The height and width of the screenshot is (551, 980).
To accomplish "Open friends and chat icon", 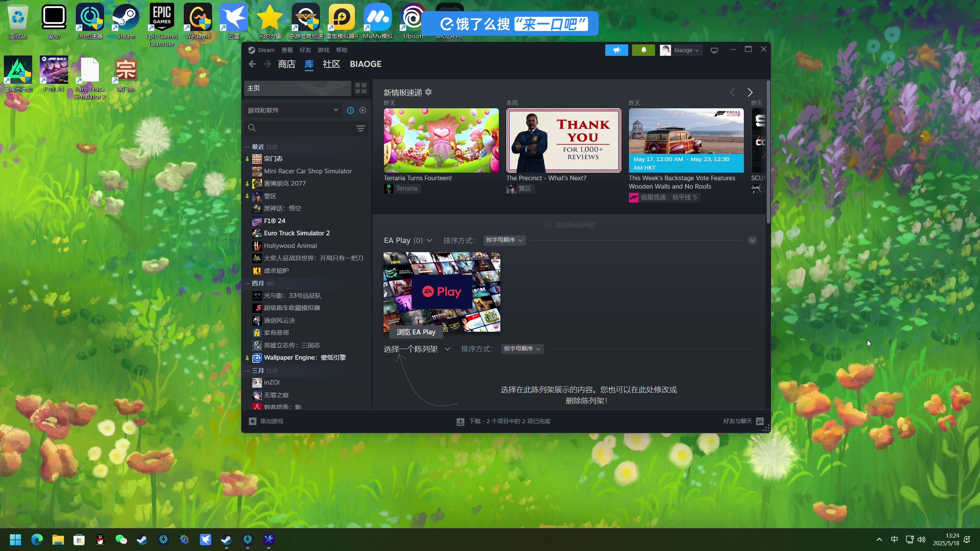I will 760,421.
